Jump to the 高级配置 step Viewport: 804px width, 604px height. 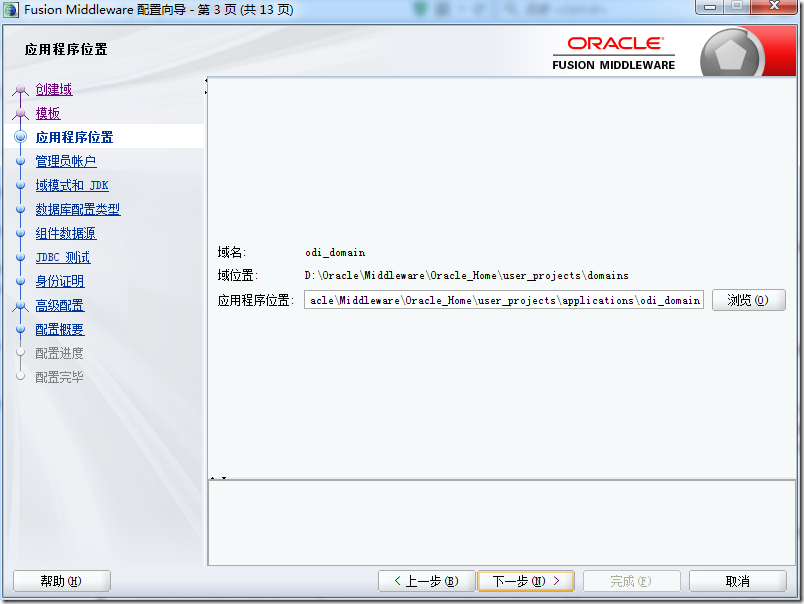60,305
